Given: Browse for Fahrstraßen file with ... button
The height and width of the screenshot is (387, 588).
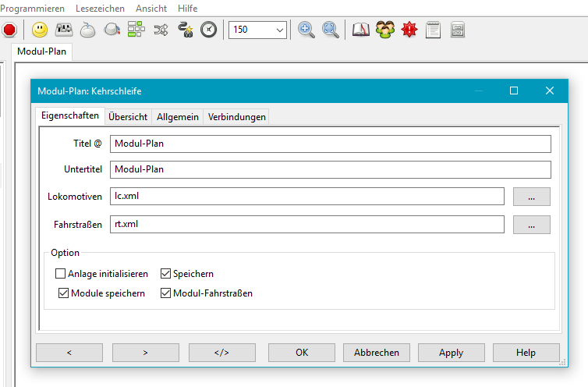Looking at the screenshot, I should (531, 225).
